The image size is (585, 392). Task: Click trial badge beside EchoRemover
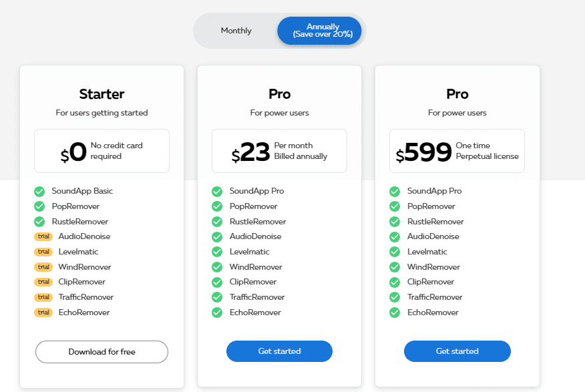coord(43,313)
